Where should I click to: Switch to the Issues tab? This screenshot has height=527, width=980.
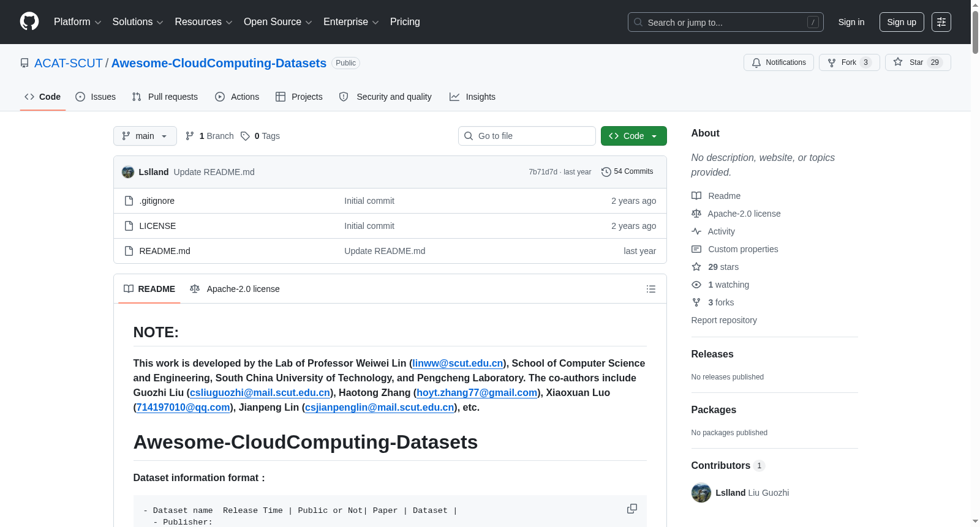tap(96, 97)
